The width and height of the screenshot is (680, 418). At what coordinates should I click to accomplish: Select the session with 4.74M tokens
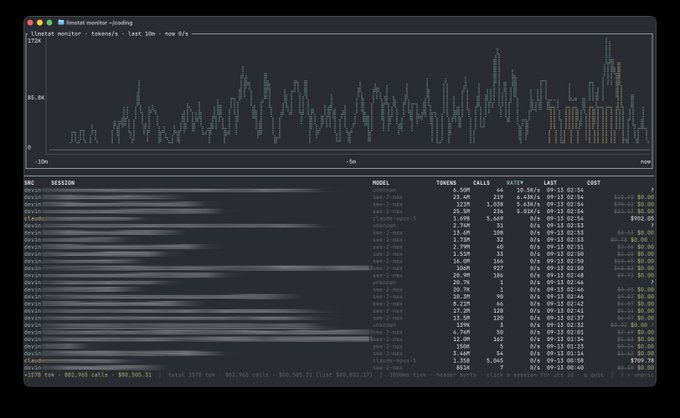coord(339,332)
